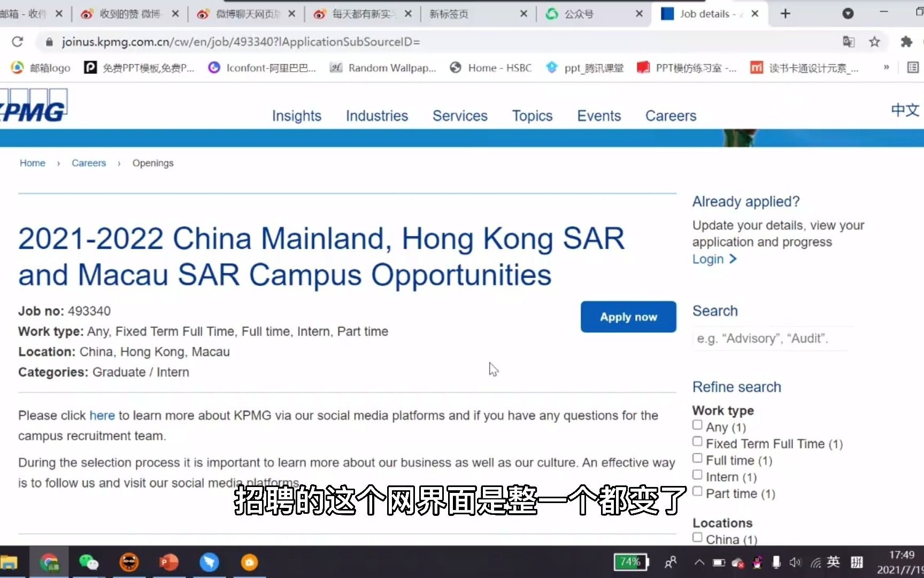Open the ppt_腾讯课堂 bookmark
The image size is (924, 578).
[584, 67]
